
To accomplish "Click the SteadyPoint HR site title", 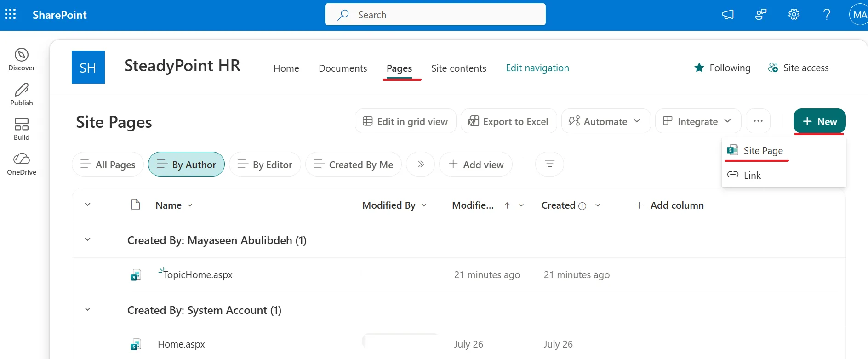I will pyautogui.click(x=182, y=66).
